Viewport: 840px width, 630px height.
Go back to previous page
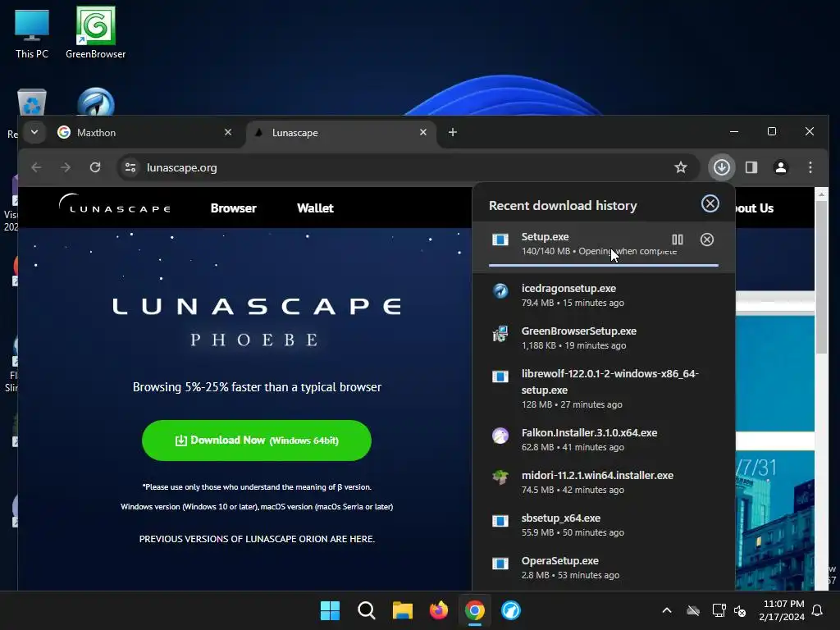pos(36,167)
